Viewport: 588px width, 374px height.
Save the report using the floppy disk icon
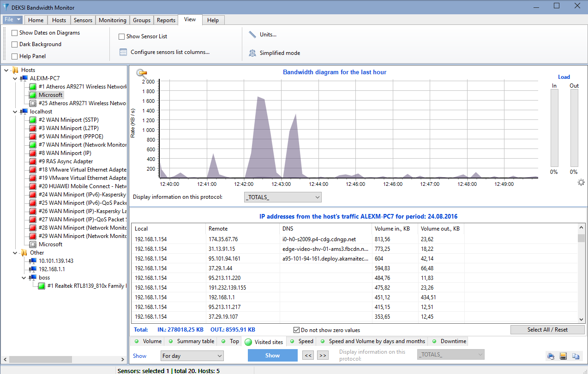[x=563, y=355]
